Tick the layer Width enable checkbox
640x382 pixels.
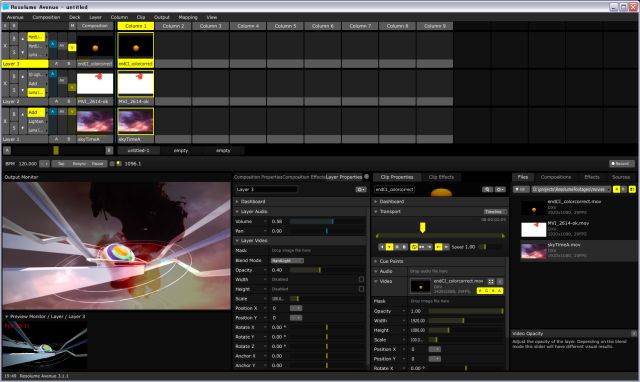coord(361,279)
